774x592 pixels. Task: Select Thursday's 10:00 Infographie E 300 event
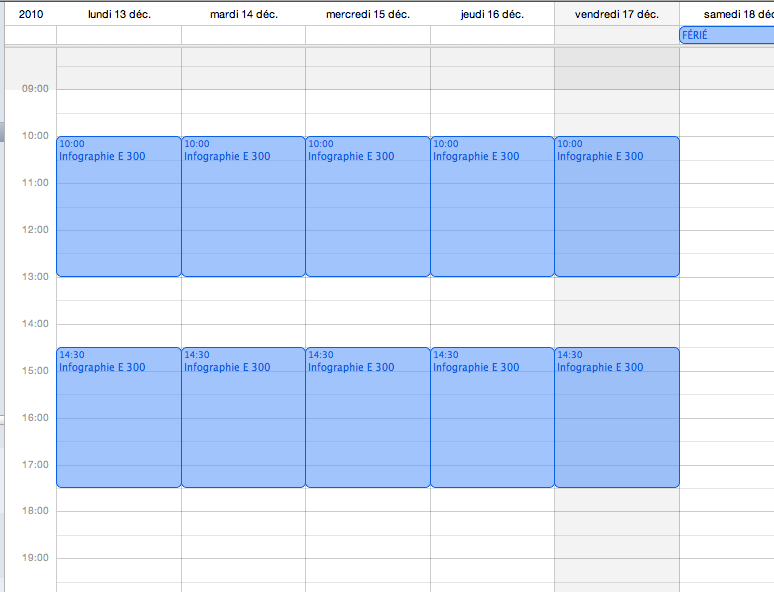click(492, 206)
